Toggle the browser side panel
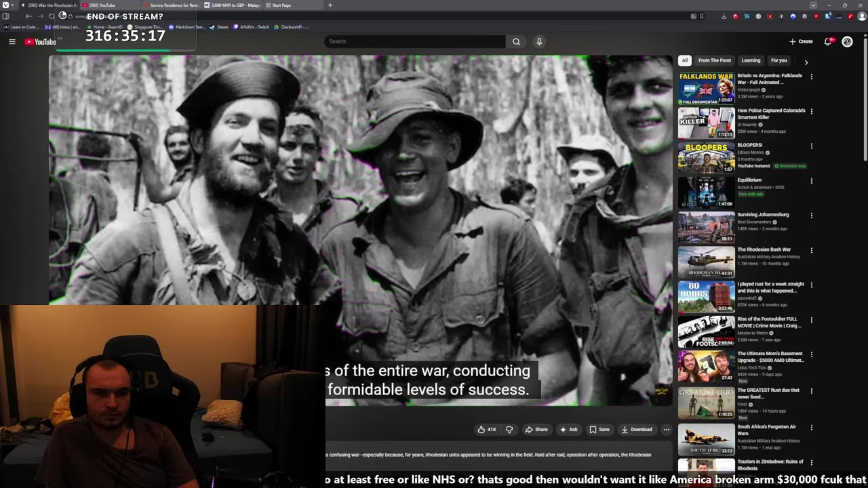Image resolution: width=868 pixels, height=488 pixels. [x=5, y=16]
